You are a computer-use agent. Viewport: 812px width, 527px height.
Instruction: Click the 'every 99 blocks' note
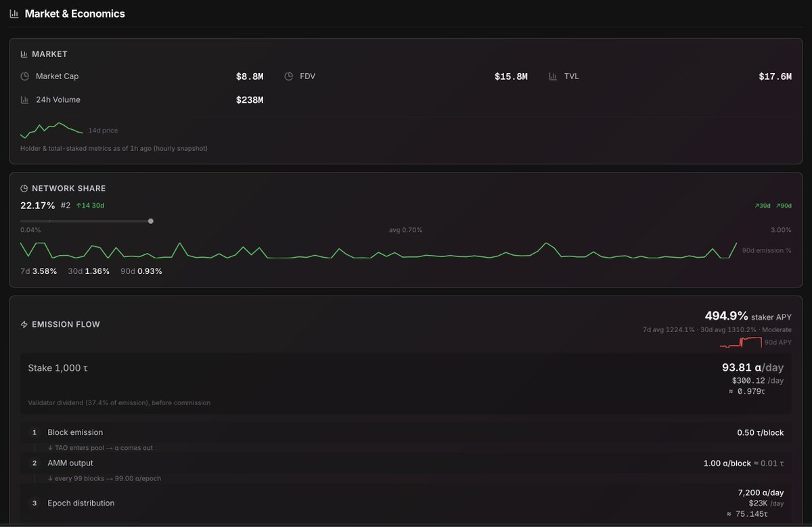104,478
